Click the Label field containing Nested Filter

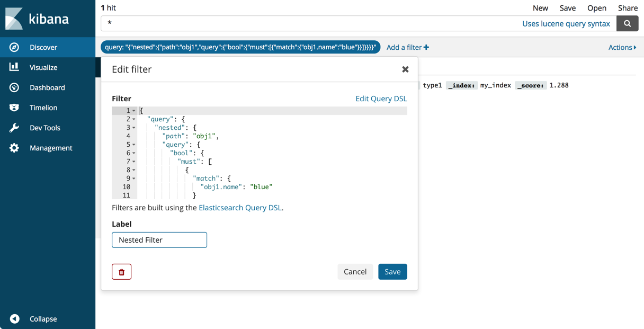click(159, 240)
